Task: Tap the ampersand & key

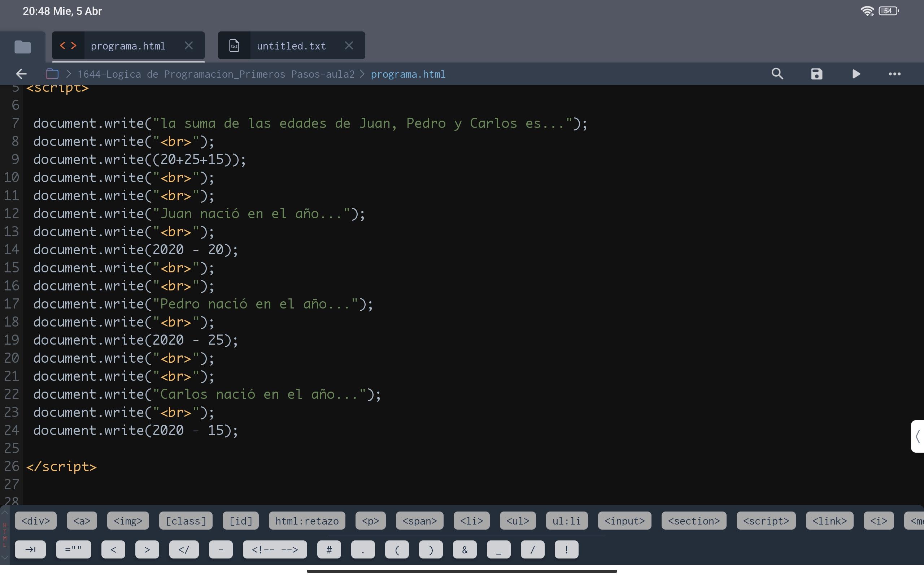Action: click(465, 549)
